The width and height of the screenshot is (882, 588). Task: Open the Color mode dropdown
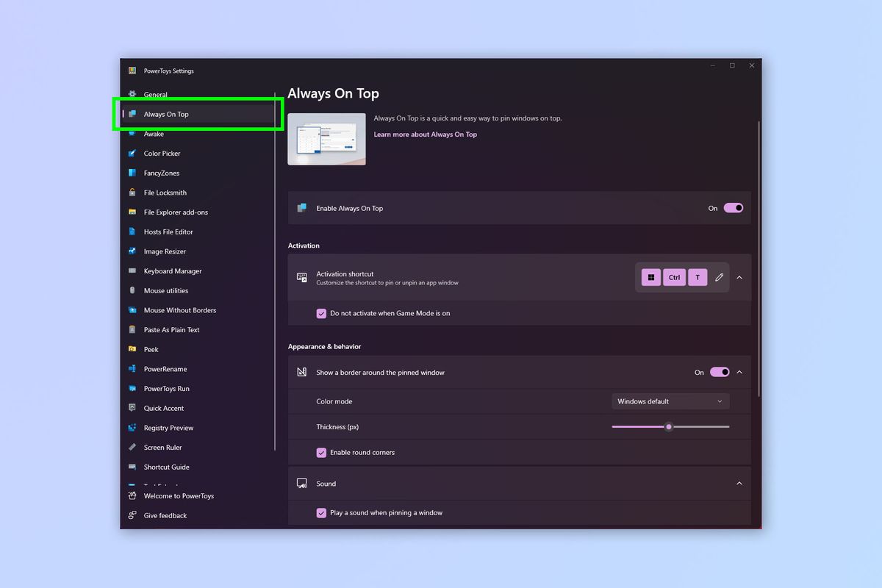(670, 401)
